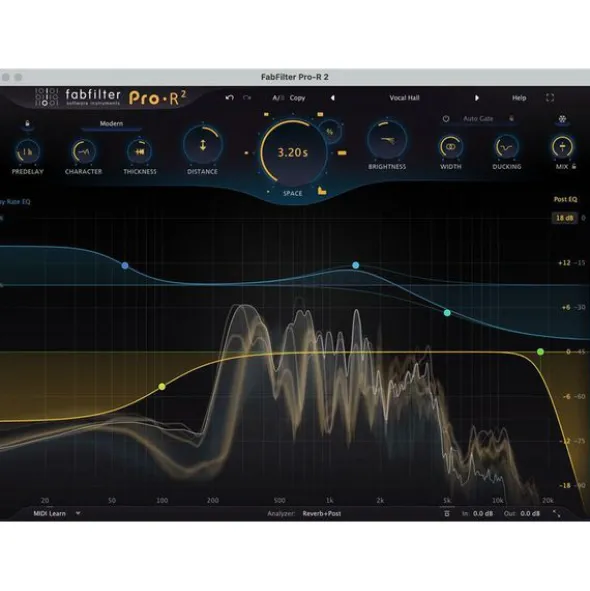
Task: Open the Modern reverb style selector
Action: [111, 124]
